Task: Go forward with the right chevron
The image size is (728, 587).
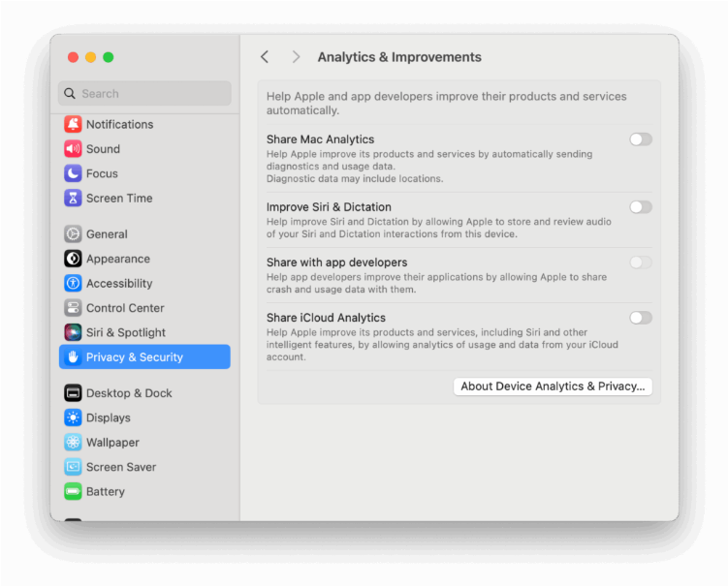Action: pos(296,57)
